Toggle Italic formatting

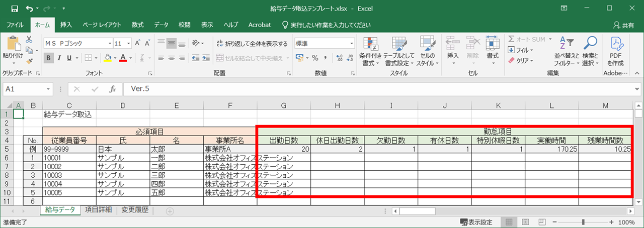point(59,58)
